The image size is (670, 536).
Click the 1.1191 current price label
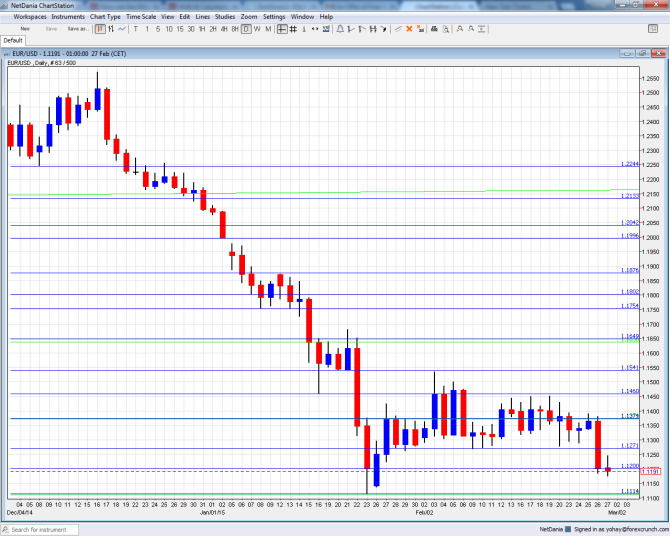(651, 471)
